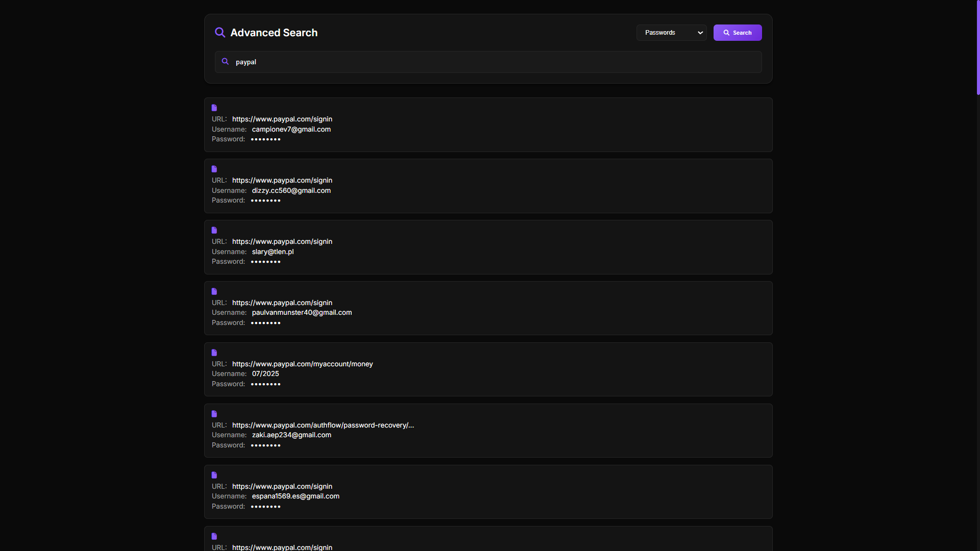Click the masked password under paulvanmunster40@gmail.com
Image resolution: width=980 pixels, height=551 pixels.
266,323
